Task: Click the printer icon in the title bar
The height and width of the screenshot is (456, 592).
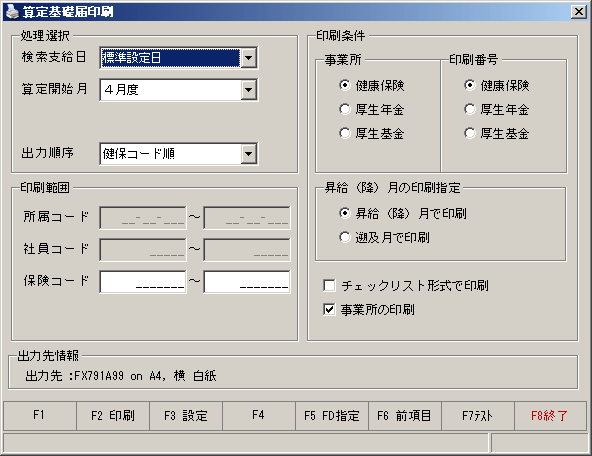Action: click(x=12, y=12)
